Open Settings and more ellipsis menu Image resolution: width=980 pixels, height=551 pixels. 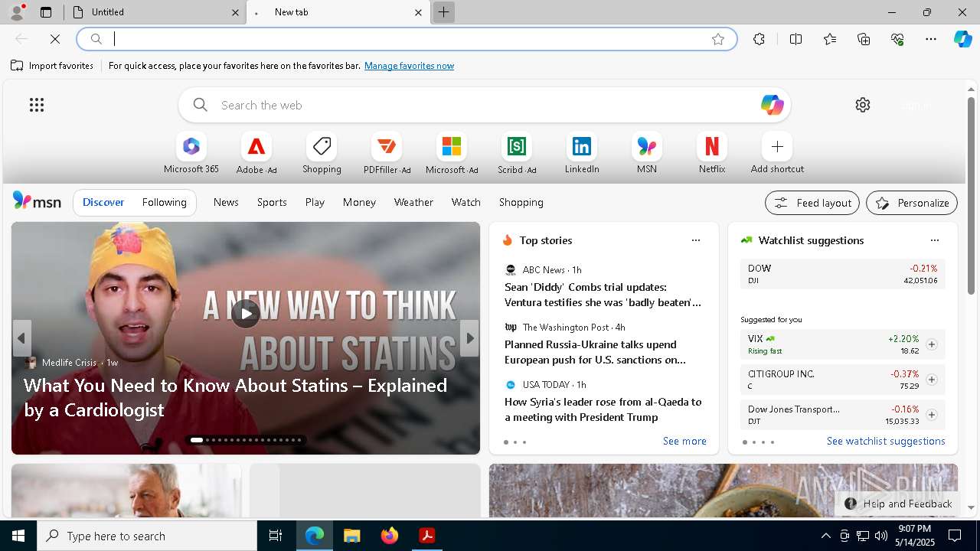931,39
